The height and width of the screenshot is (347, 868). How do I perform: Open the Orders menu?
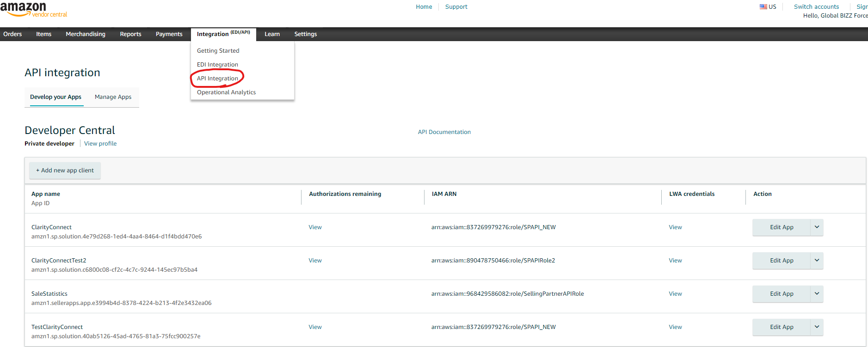click(12, 34)
